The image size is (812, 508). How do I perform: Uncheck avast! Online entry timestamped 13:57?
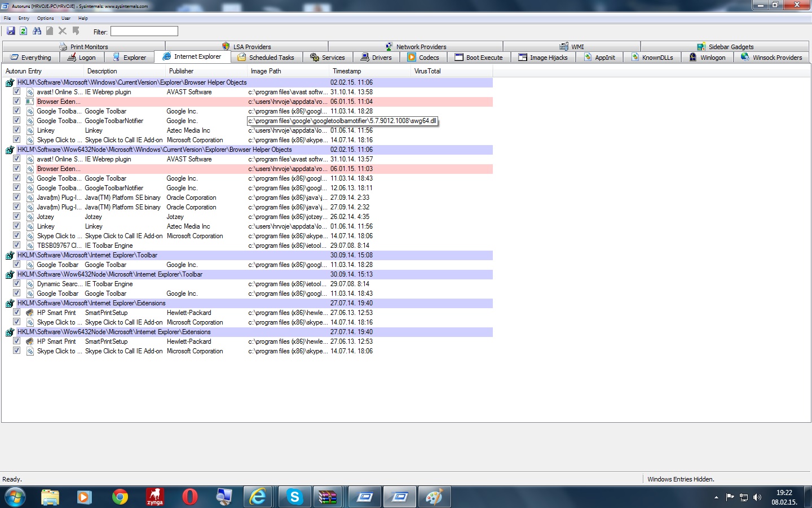tap(17, 159)
